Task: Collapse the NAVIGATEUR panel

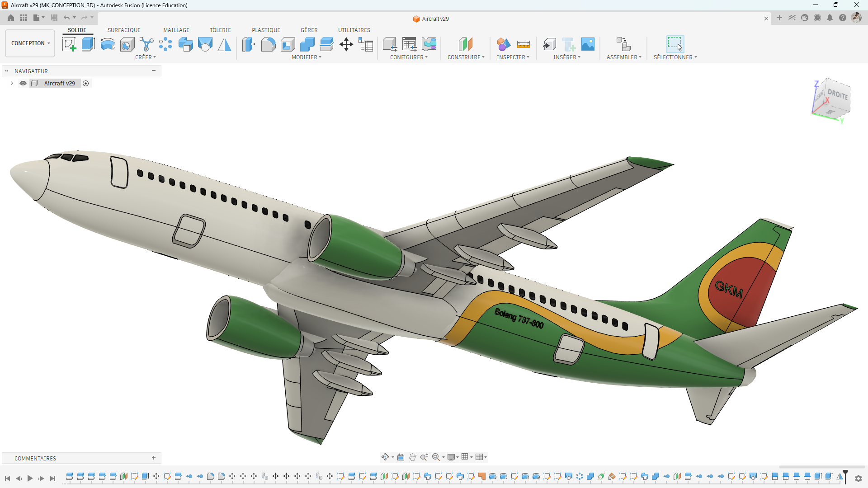Action: 154,71
